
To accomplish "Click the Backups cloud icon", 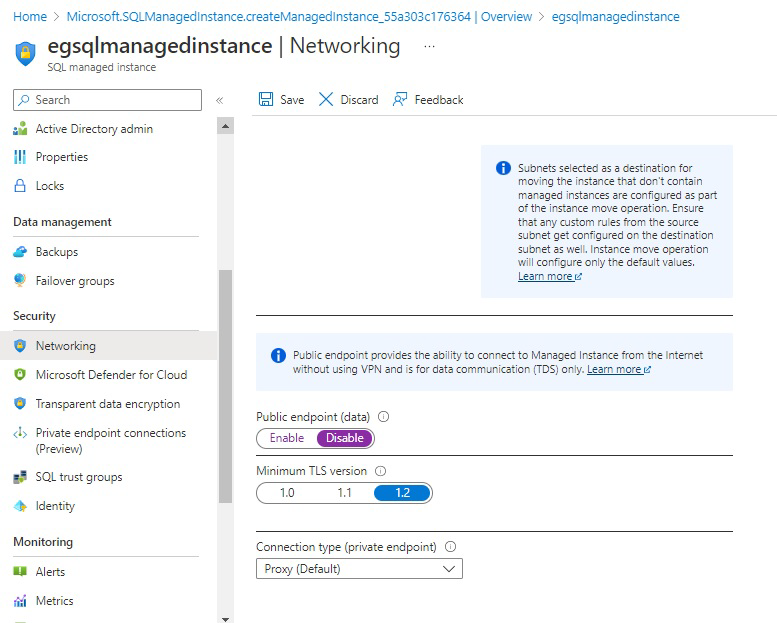I will pyautogui.click(x=20, y=252).
